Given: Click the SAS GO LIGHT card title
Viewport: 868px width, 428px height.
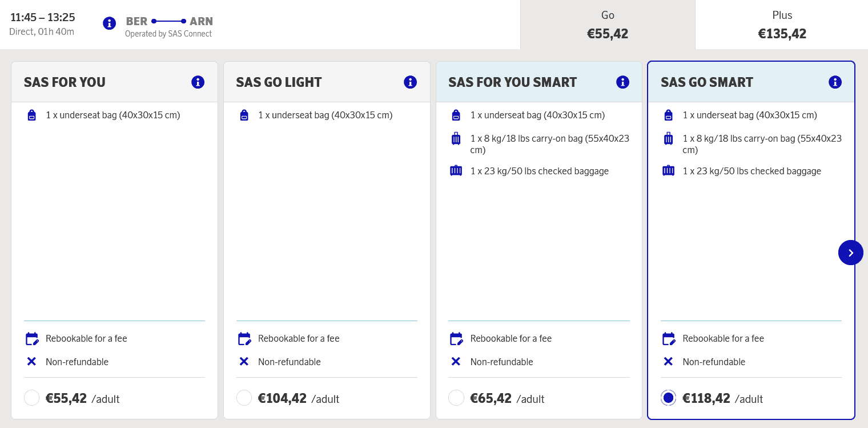Looking at the screenshot, I should [x=279, y=82].
